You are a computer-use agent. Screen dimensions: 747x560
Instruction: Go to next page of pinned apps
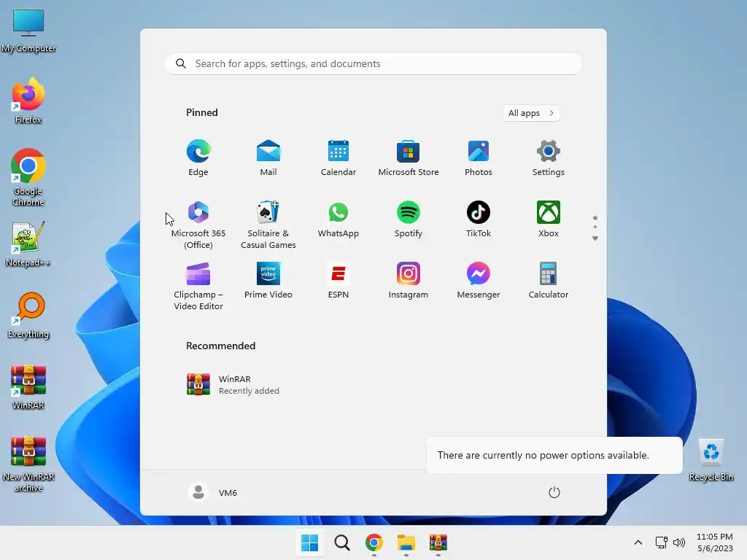pyautogui.click(x=595, y=238)
